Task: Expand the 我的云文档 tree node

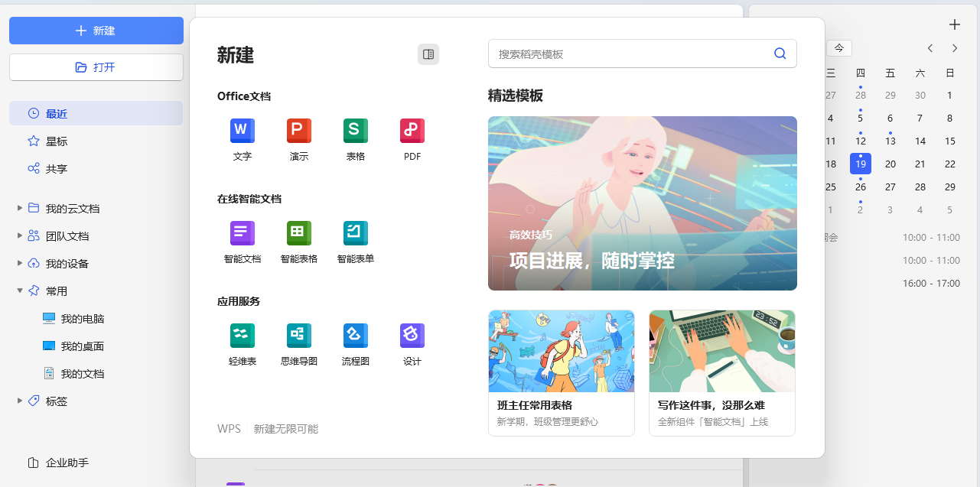Action: [20, 208]
